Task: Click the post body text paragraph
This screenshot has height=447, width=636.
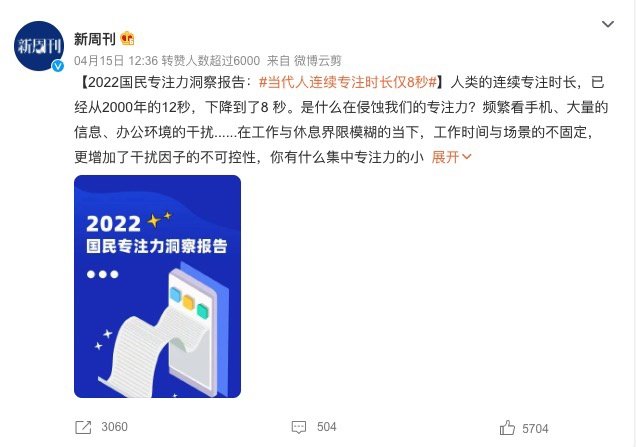Action: pyautogui.click(x=341, y=120)
